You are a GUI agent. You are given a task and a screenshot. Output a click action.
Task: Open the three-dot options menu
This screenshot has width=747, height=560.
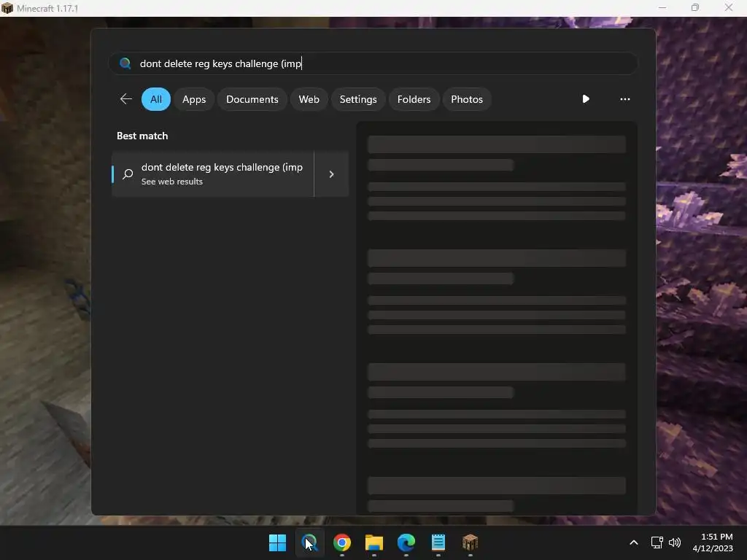click(x=624, y=99)
